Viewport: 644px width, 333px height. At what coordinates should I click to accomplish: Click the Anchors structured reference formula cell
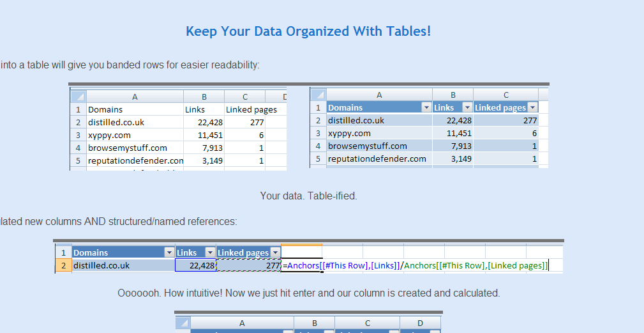[415, 265]
